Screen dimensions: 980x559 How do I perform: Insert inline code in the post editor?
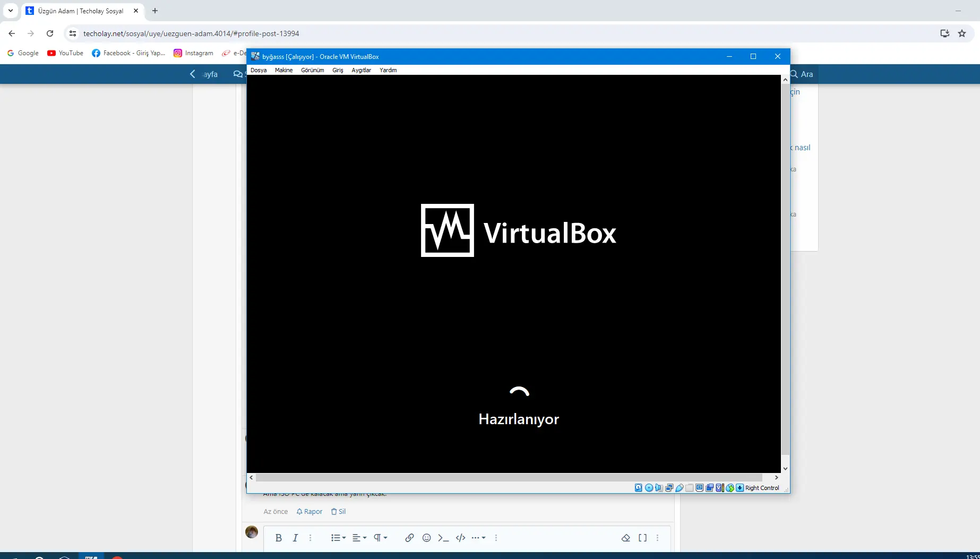443,538
